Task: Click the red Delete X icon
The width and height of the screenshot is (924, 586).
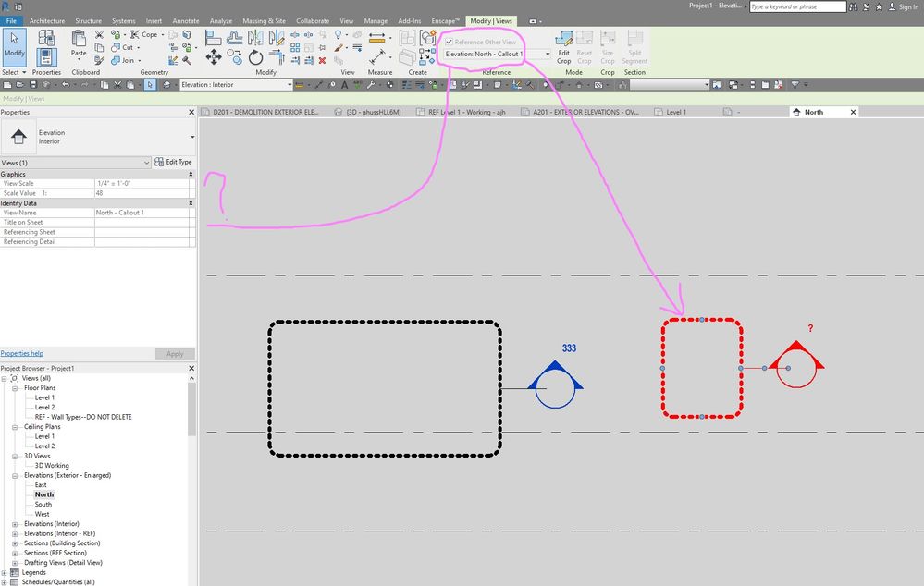Action: [x=323, y=60]
